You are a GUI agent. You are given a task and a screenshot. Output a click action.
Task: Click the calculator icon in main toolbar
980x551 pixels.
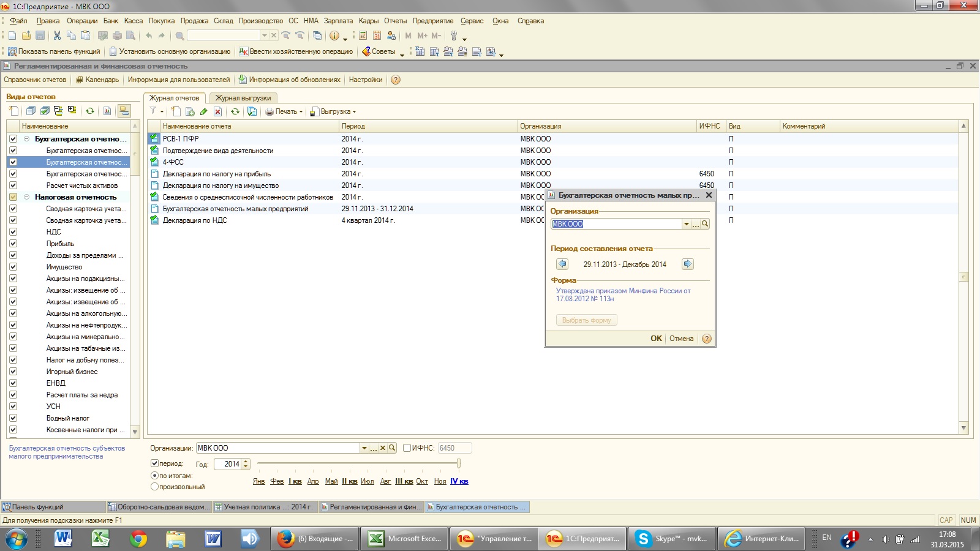(x=363, y=36)
